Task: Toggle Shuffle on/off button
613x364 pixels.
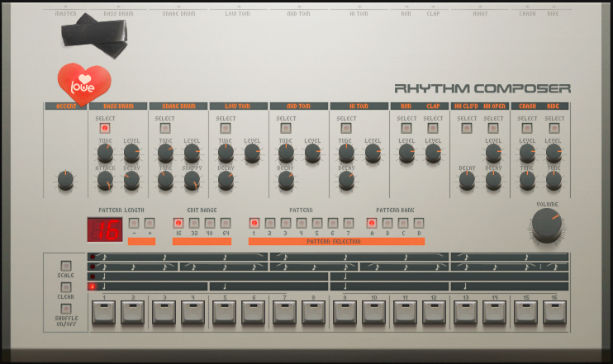Action: click(x=66, y=309)
